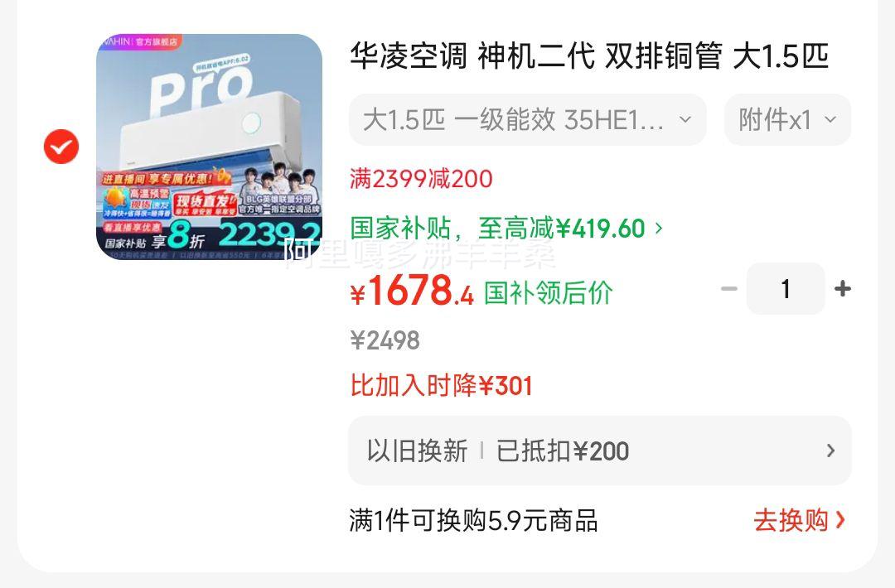Decrease quantity with the minus icon
This screenshot has width=895, height=588.
coord(729,288)
